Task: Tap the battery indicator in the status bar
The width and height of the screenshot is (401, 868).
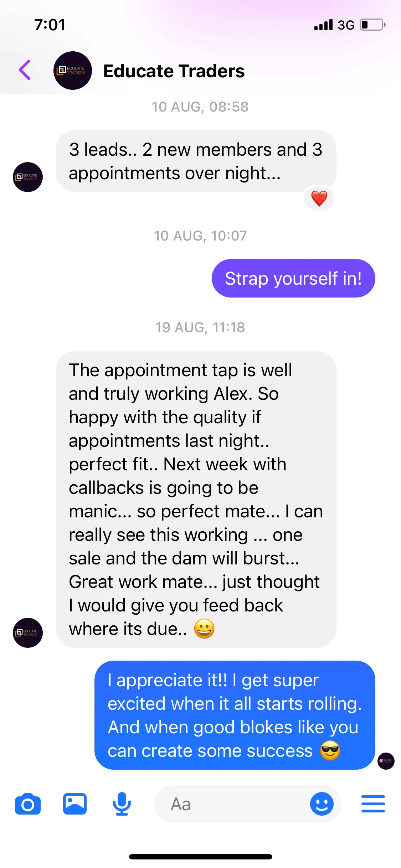Action: (373, 25)
